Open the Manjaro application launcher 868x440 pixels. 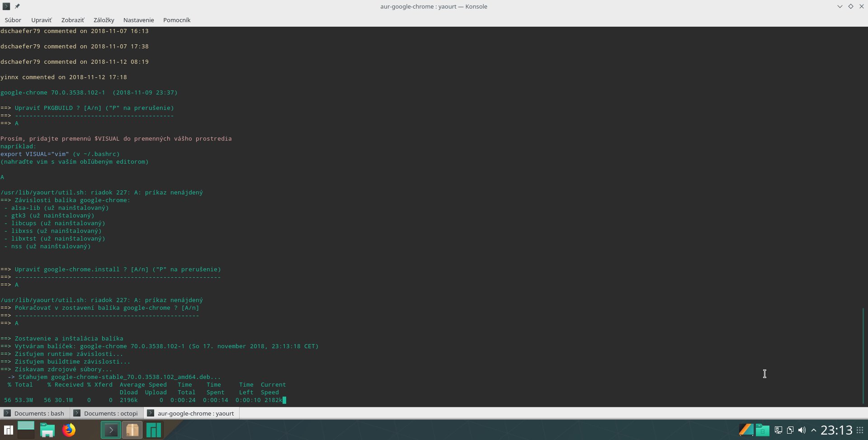click(x=8, y=430)
